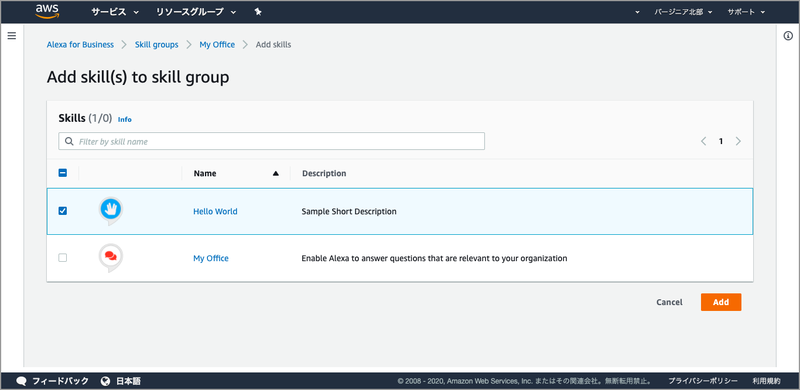Open the 利用規約 footer link
The width and height of the screenshot is (800, 390).
pyautogui.click(x=766, y=381)
